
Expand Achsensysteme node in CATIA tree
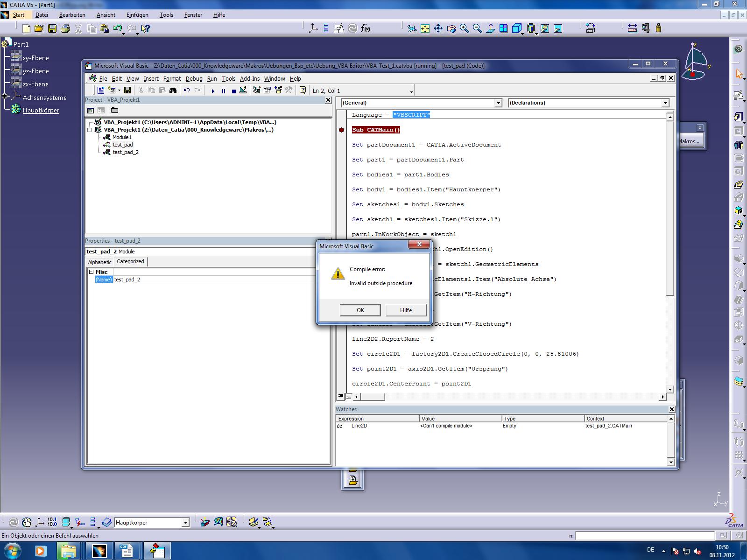[5, 97]
